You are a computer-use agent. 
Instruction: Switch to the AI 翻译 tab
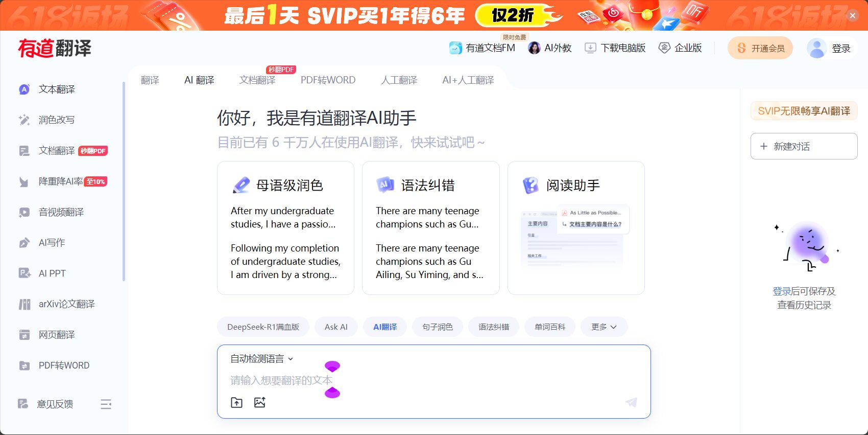click(x=199, y=80)
